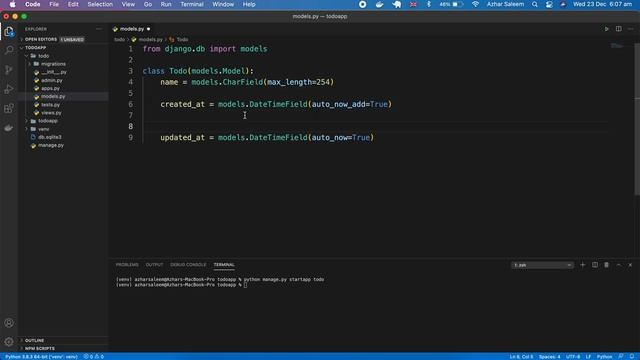
Task: Open notifications bell in status bar
Action: [x=632, y=356]
